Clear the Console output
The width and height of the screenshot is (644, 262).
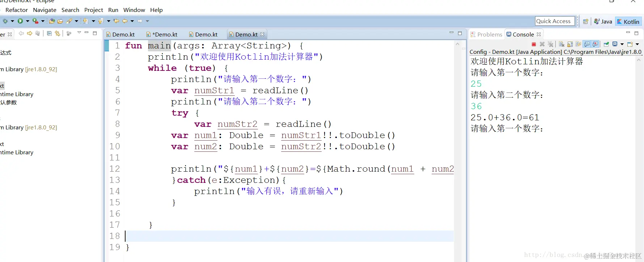point(562,44)
